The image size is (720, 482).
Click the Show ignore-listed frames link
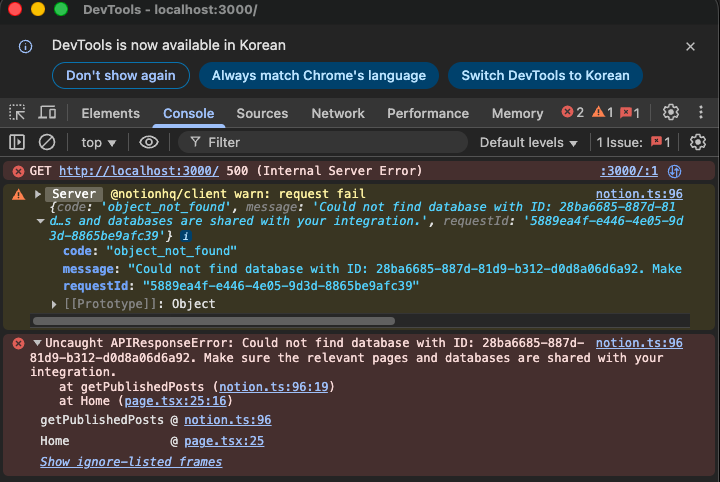point(131,462)
